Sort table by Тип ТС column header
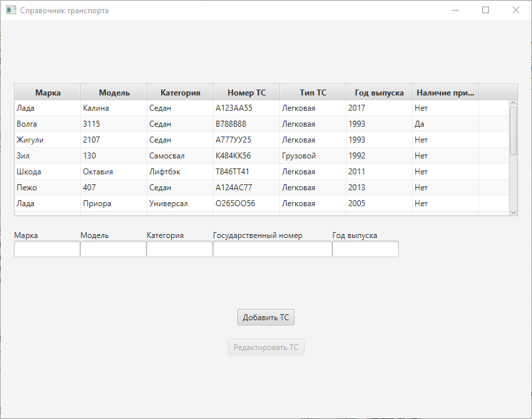 pyautogui.click(x=312, y=92)
